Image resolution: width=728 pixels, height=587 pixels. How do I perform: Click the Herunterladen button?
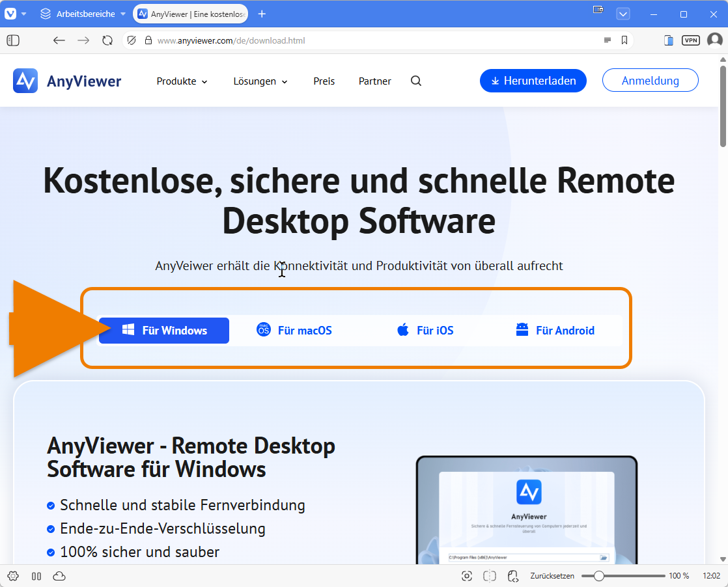533,81
